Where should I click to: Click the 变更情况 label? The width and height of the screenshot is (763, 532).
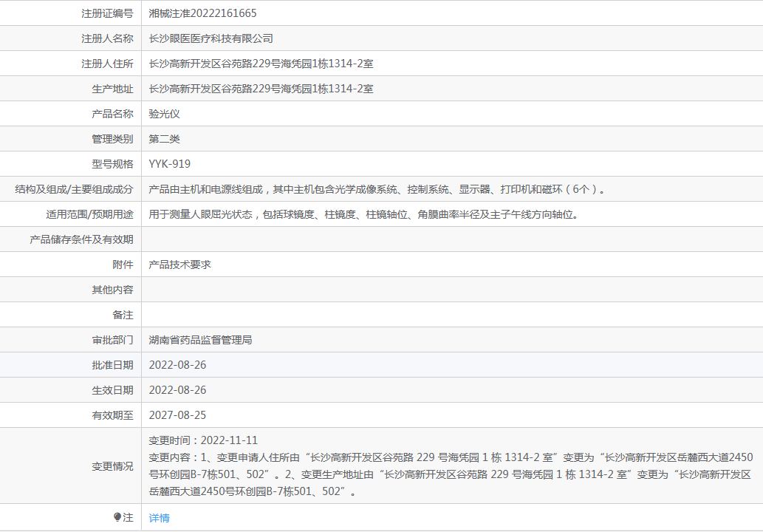point(112,466)
